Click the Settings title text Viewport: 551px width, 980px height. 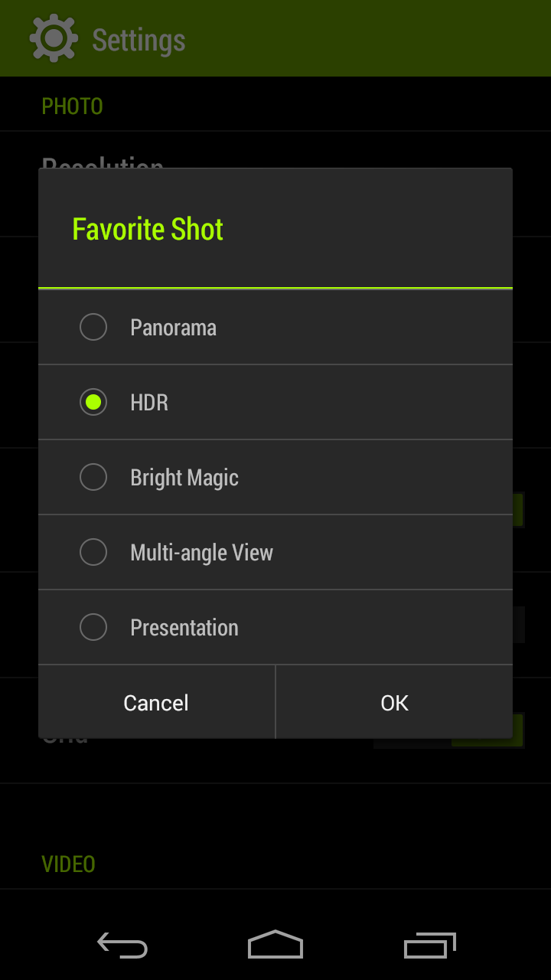[x=139, y=40]
